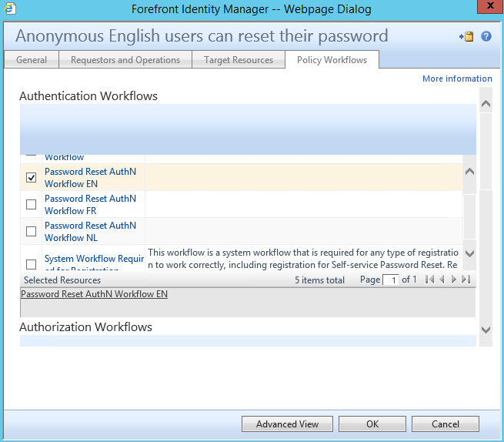This screenshot has height=442, width=504.
Task: Click the Authentication Workflows heading
Action: [88, 95]
